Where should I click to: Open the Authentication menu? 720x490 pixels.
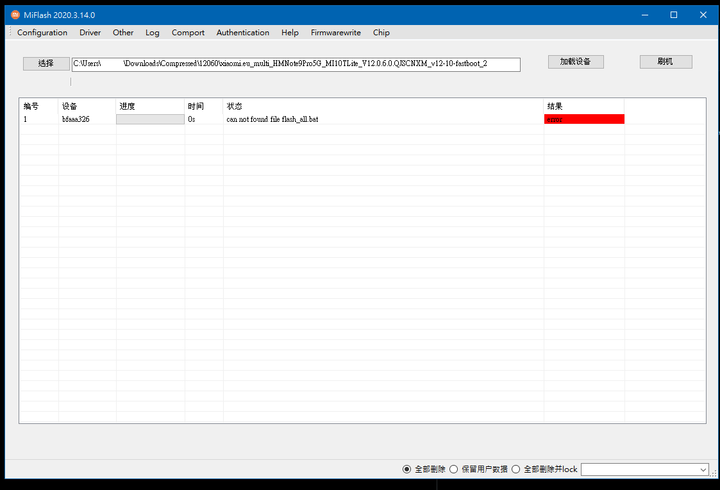coord(243,33)
